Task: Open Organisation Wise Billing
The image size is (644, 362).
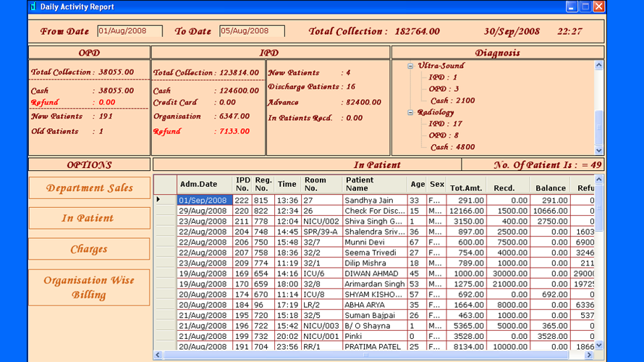Action: tap(90, 287)
